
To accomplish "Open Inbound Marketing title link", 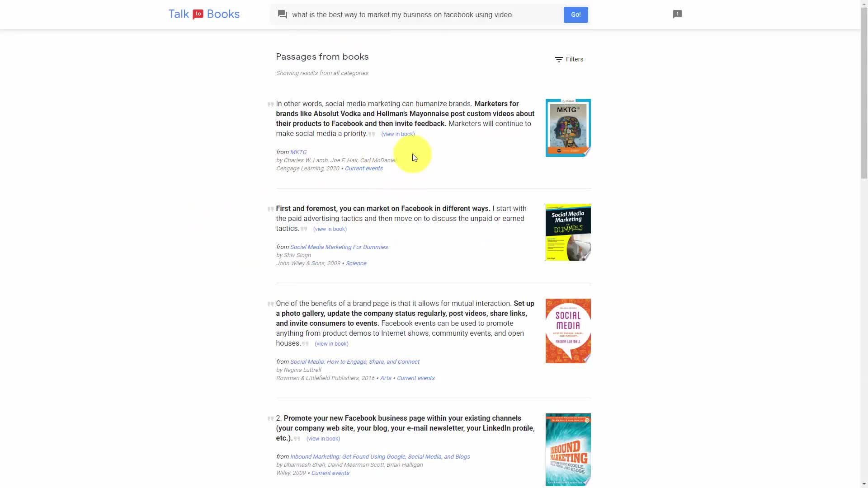I will [x=380, y=457].
